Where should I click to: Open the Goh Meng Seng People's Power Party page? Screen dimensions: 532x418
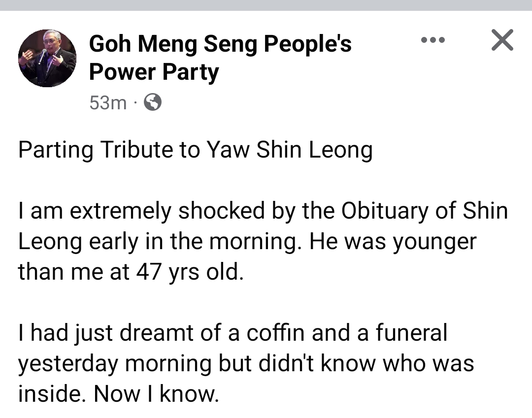pyautogui.click(x=220, y=45)
